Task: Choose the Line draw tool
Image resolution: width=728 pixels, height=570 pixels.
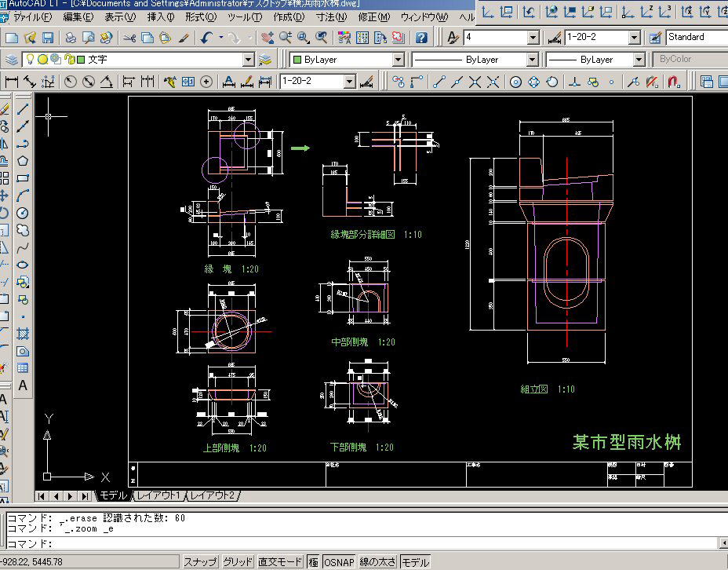Action: [x=23, y=109]
